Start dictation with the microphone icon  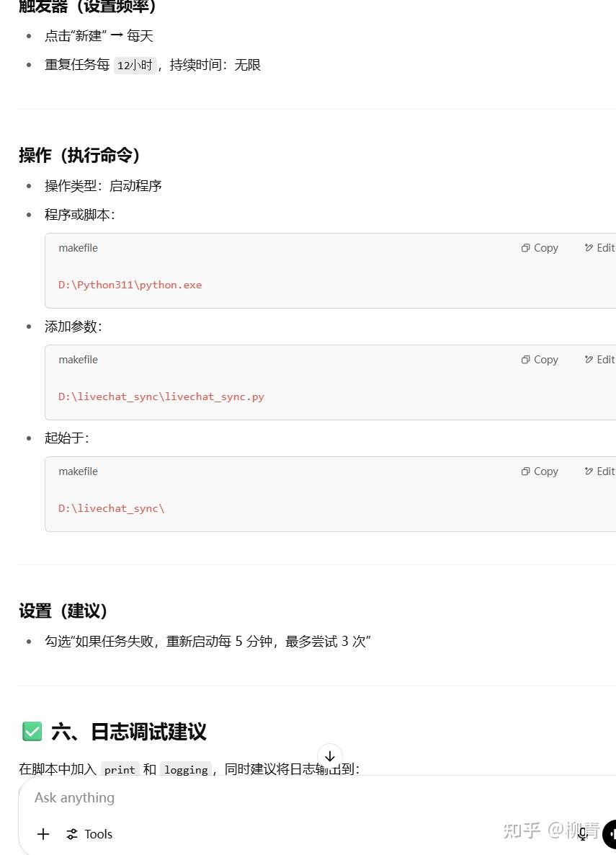[x=582, y=834]
